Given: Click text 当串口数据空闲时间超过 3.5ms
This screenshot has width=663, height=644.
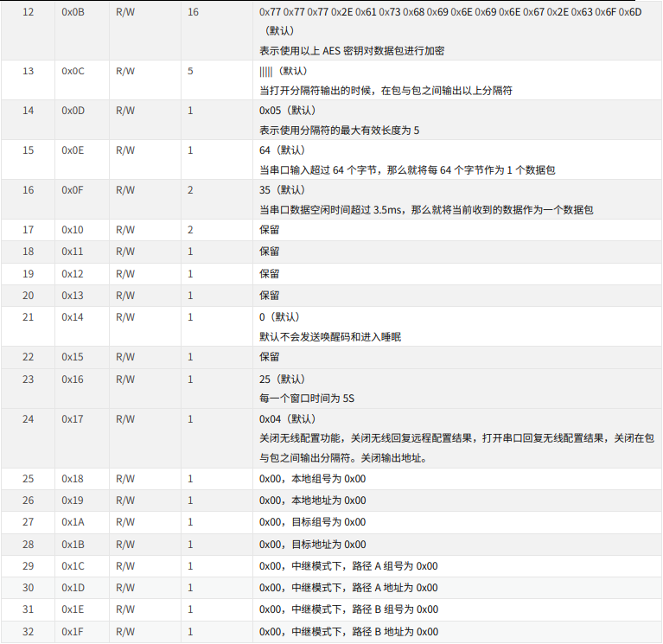Looking at the screenshot, I should (x=330, y=210).
